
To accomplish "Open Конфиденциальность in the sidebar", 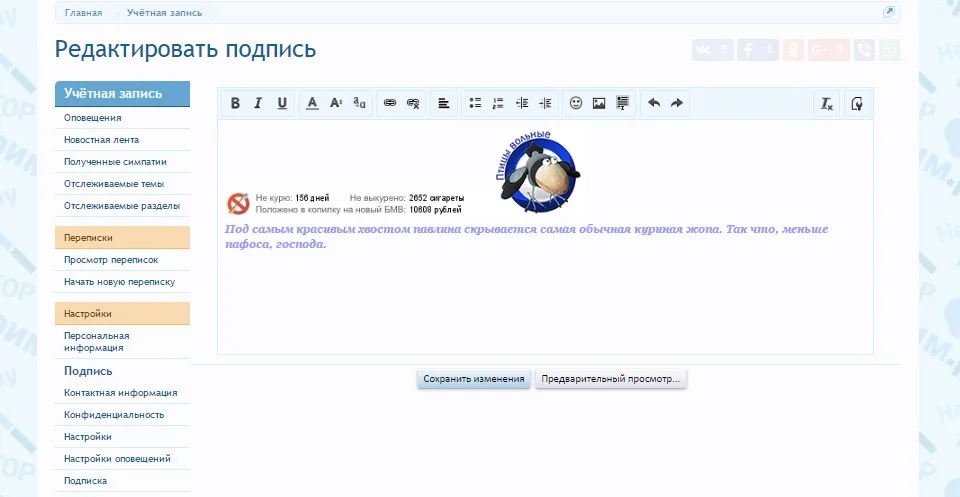I will (x=122, y=414).
